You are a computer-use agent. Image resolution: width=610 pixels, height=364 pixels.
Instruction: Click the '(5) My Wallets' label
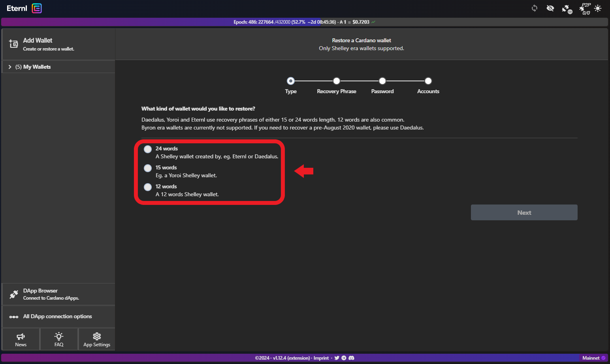[x=33, y=67]
